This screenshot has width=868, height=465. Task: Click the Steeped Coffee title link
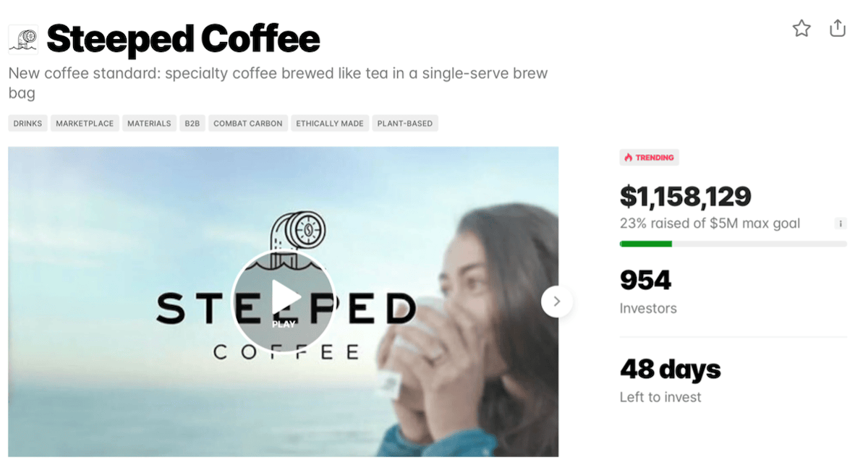[x=183, y=38]
